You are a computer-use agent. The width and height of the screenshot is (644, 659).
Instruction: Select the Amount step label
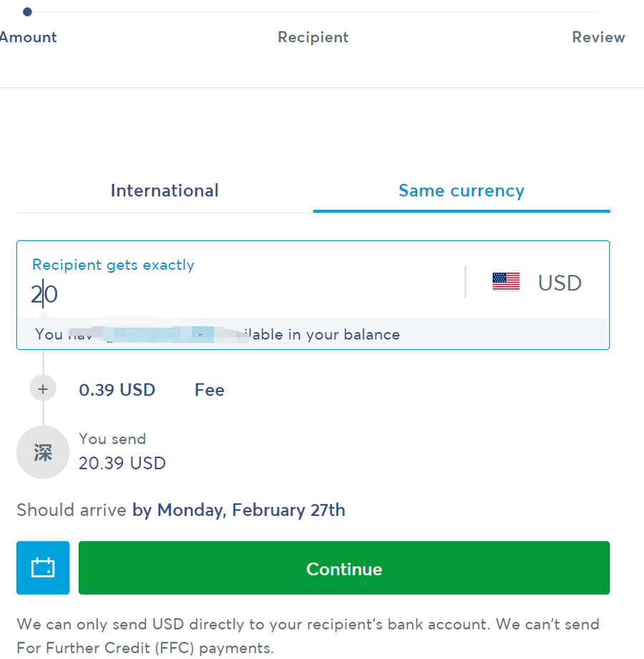tap(28, 37)
